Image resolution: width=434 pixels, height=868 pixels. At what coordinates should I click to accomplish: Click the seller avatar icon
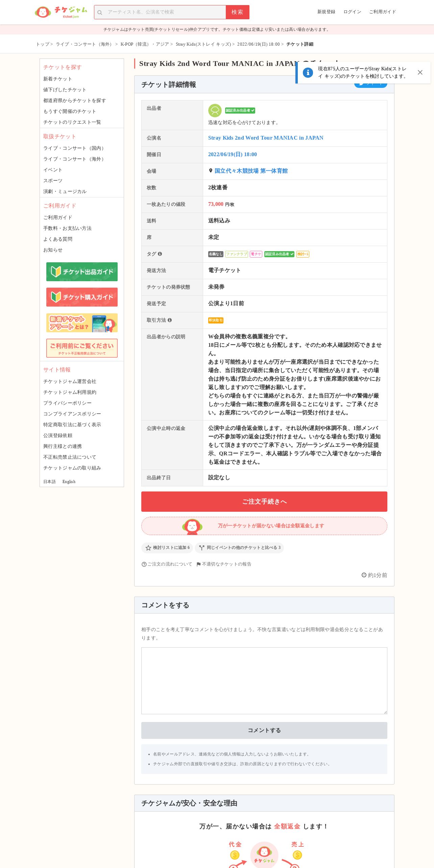pyautogui.click(x=215, y=111)
